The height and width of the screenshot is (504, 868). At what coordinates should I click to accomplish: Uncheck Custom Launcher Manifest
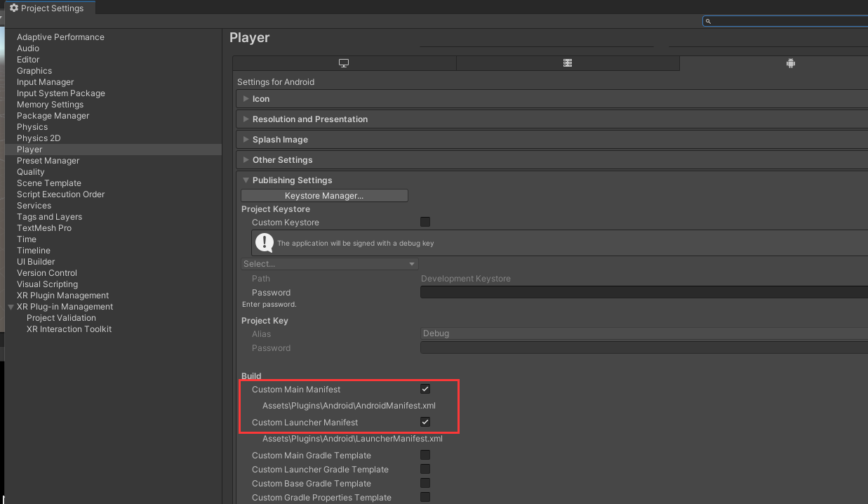[425, 422]
